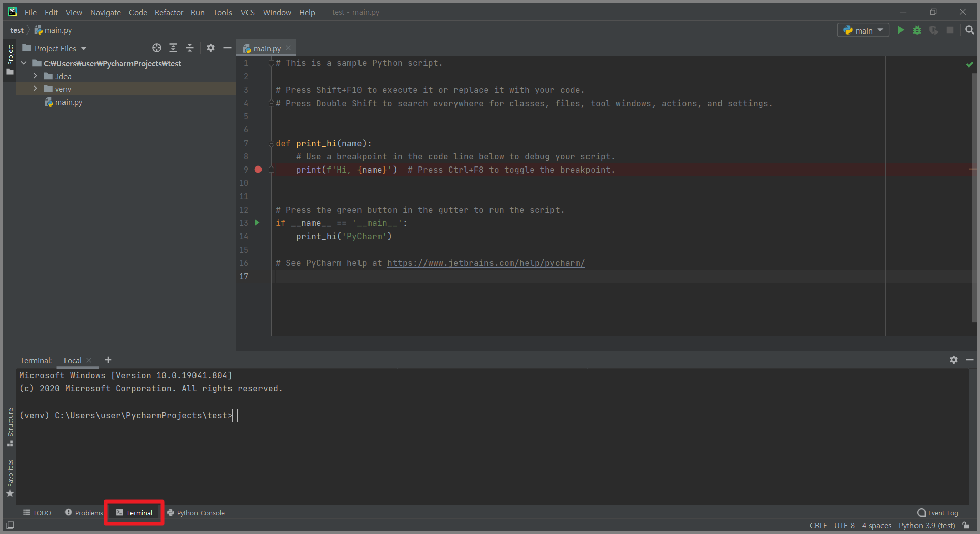Open the Structure side tool window
The width and height of the screenshot is (980, 534).
[x=10, y=427]
